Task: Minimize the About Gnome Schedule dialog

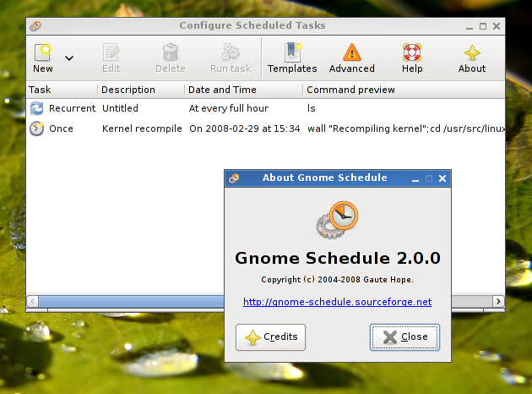Action: (x=415, y=178)
